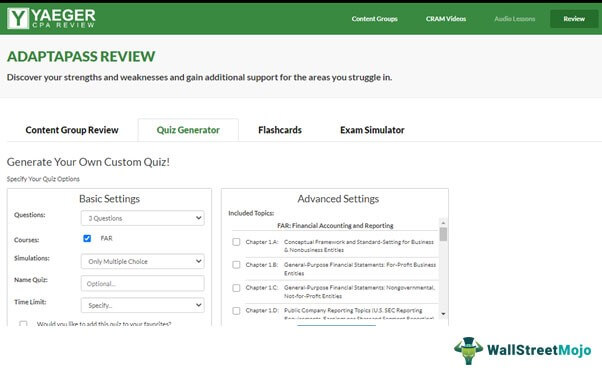Click the Yaeger CPA Review logo
This screenshot has width=602, height=374.
click(x=51, y=18)
